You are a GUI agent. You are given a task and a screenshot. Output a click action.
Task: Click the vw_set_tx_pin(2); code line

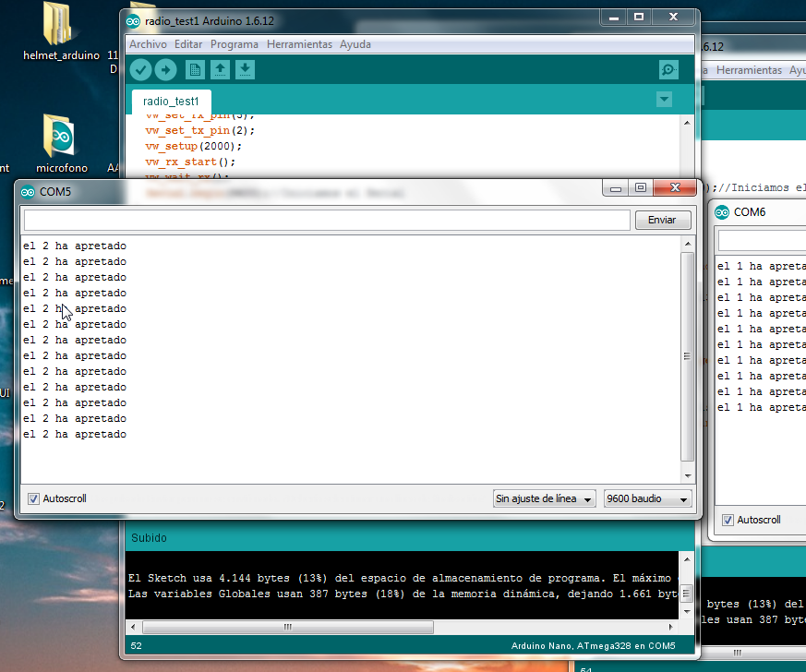click(200, 130)
